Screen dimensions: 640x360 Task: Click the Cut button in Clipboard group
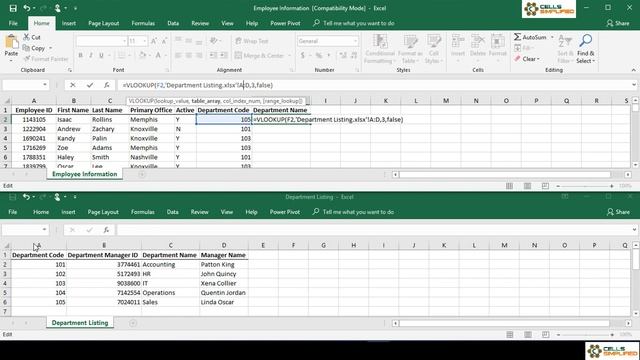tap(32, 37)
